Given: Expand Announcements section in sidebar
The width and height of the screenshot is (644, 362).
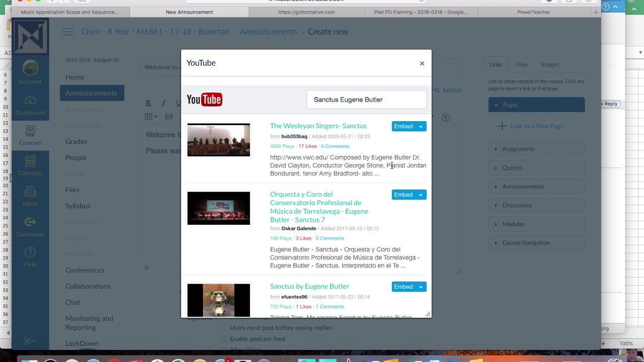Looking at the screenshot, I should 536,187.
